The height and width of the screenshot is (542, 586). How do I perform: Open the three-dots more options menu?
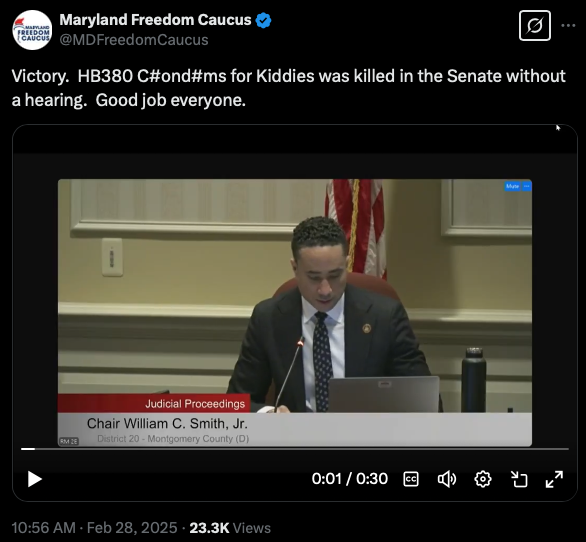(568, 25)
